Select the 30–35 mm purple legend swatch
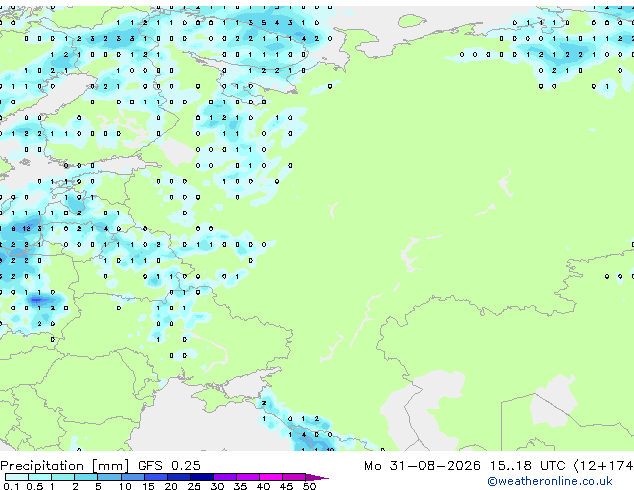This screenshot has width=634, height=490. 225,477
